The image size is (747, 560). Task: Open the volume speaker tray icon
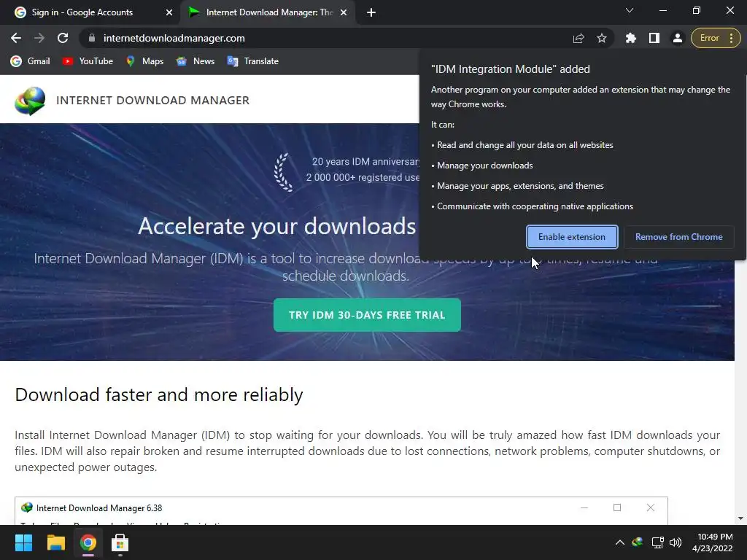tap(676, 542)
